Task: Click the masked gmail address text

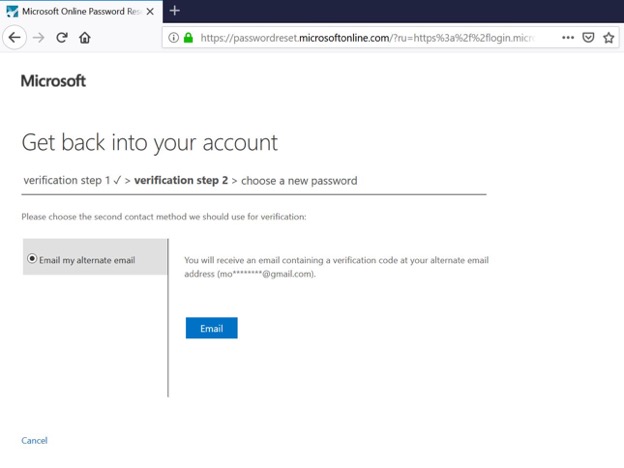Action: tap(266, 274)
